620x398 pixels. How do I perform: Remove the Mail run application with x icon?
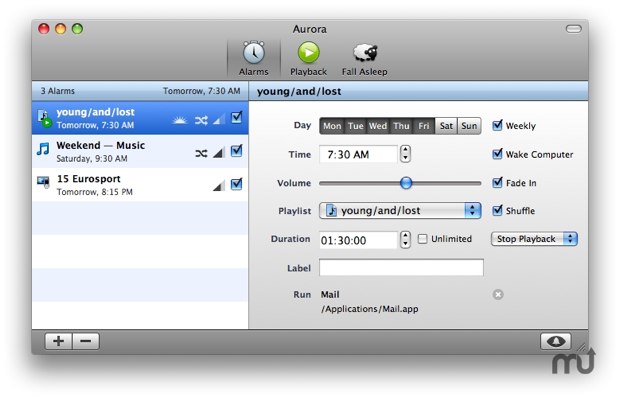point(498,294)
